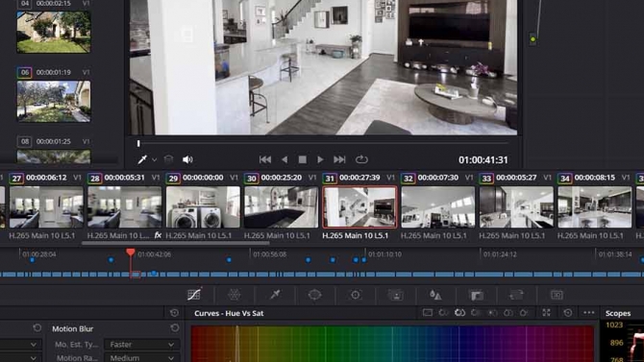
Task: Open the Key palette
Action: (x=476, y=295)
